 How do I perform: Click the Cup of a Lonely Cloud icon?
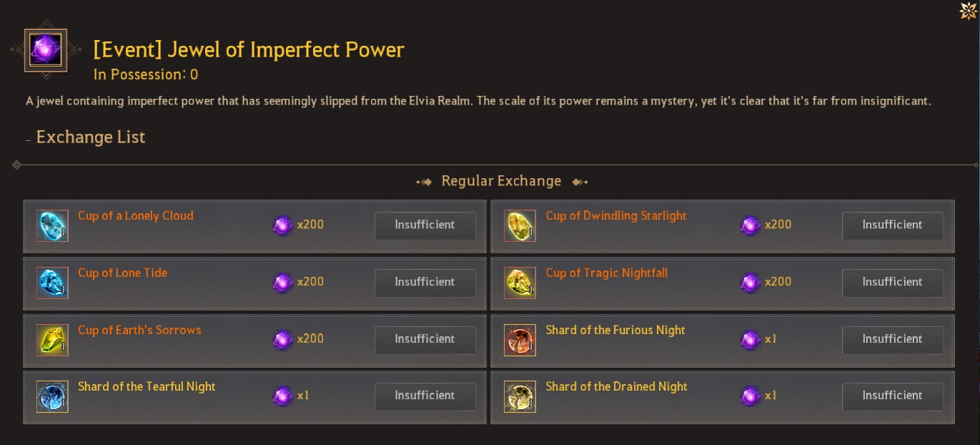pos(52,226)
